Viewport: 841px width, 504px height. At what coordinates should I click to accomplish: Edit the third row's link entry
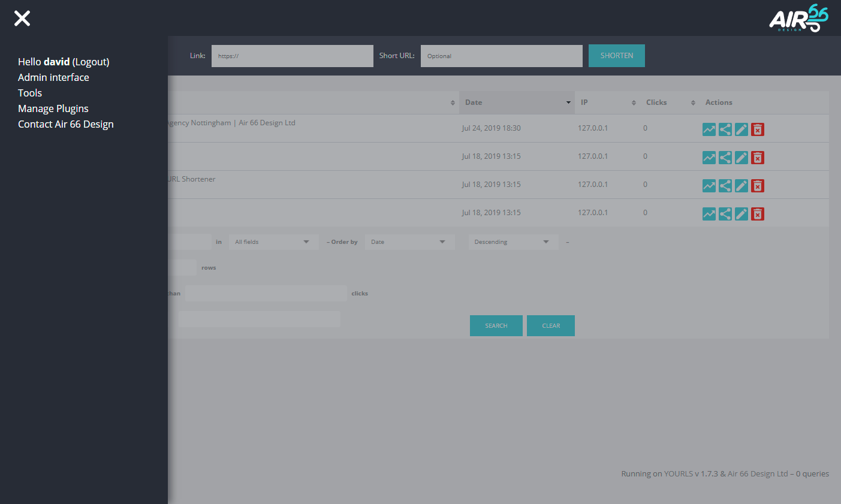point(741,186)
